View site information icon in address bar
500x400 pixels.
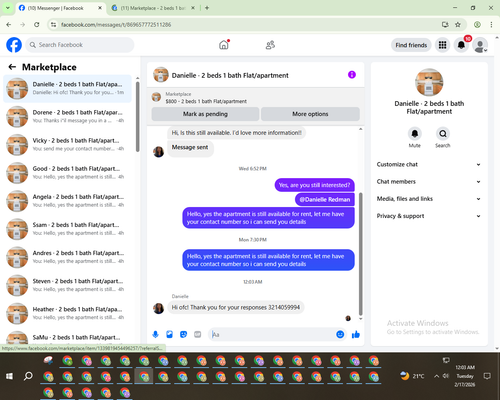[53, 25]
